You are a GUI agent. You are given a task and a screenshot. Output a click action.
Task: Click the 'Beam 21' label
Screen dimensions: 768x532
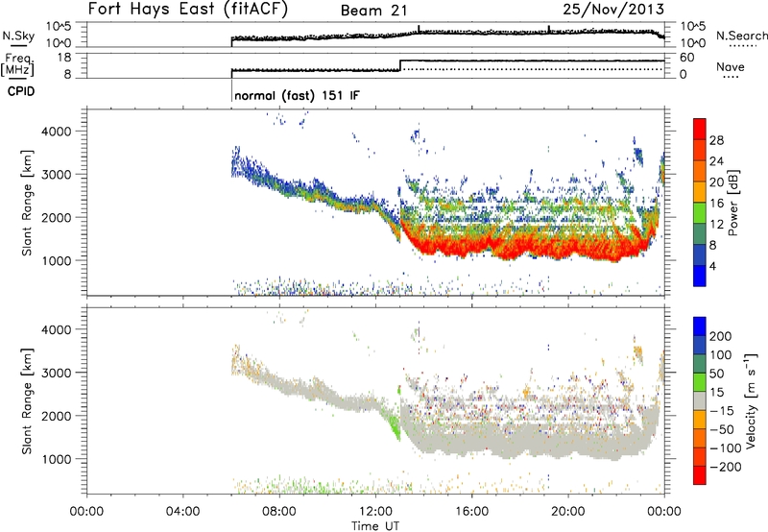pyautogui.click(x=373, y=11)
